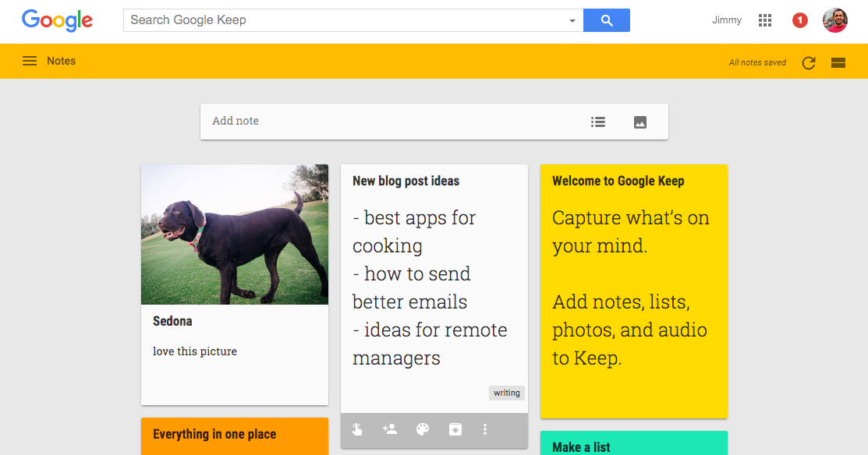Open the color palette for the note
868x455 pixels.
tap(422, 429)
